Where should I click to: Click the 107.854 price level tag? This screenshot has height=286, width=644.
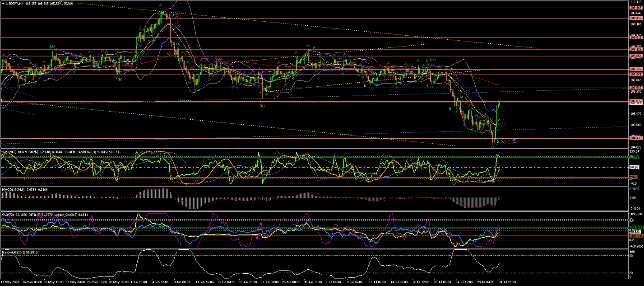[635, 56]
